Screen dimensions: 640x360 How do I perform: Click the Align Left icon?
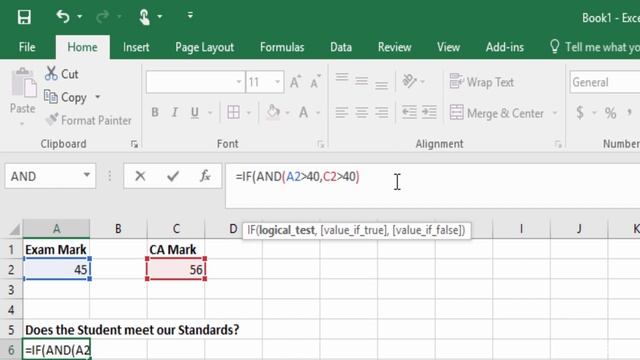click(x=342, y=112)
